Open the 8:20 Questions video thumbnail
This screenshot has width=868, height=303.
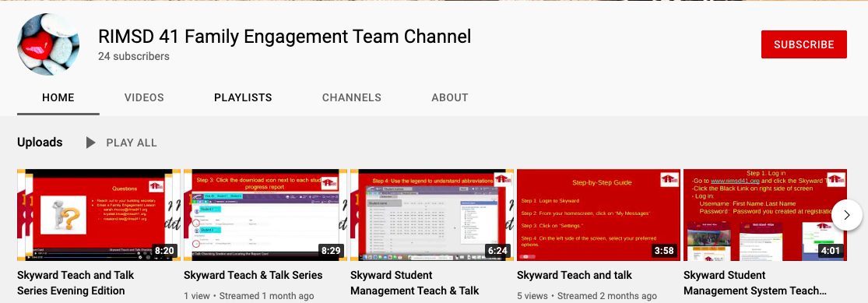click(99, 215)
